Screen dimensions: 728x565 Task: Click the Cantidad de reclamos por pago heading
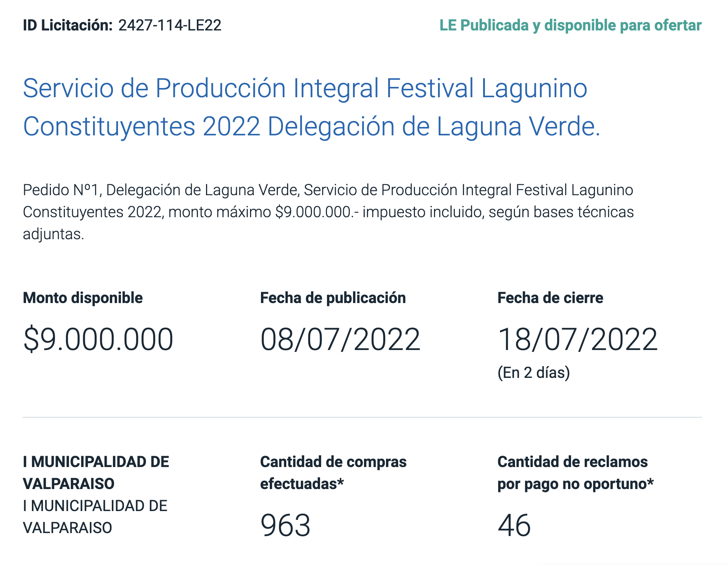[x=576, y=473]
